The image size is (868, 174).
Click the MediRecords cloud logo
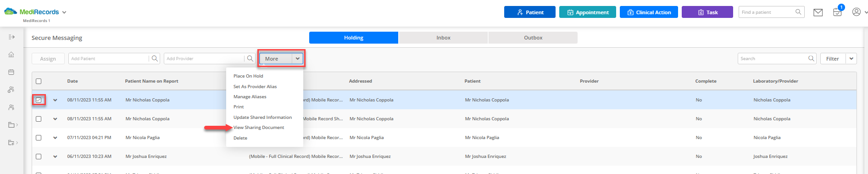(11, 11)
